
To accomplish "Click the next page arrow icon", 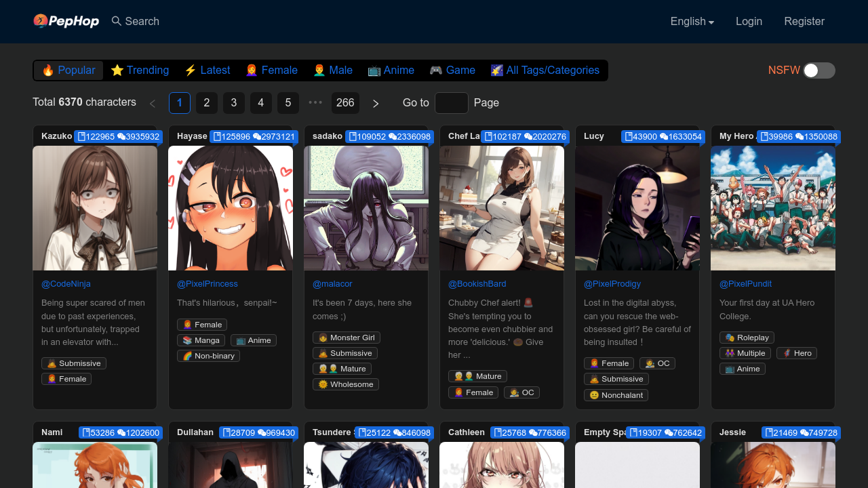I will 376,103.
